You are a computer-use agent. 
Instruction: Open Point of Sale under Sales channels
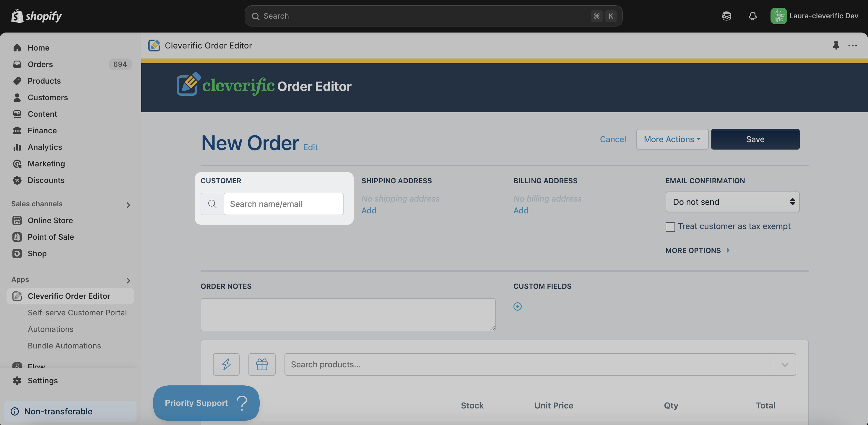pyautogui.click(x=51, y=237)
